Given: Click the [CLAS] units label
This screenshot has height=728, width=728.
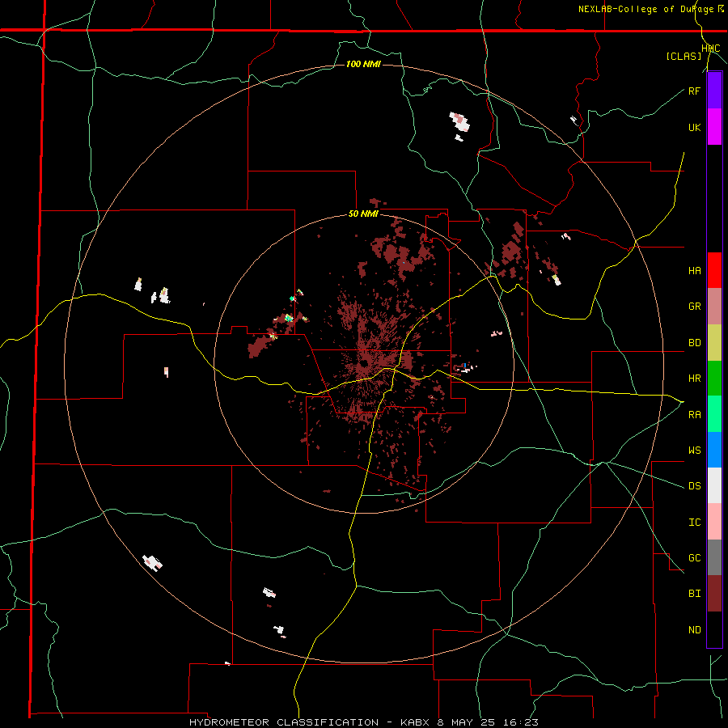Looking at the screenshot, I should coord(684,56).
